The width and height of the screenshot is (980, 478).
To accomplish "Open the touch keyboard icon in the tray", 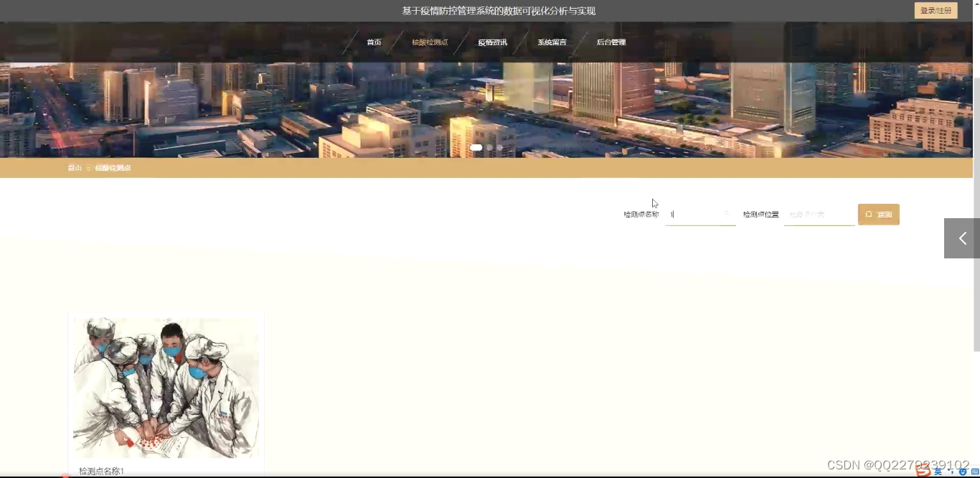I will pyautogui.click(x=974, y=471).
